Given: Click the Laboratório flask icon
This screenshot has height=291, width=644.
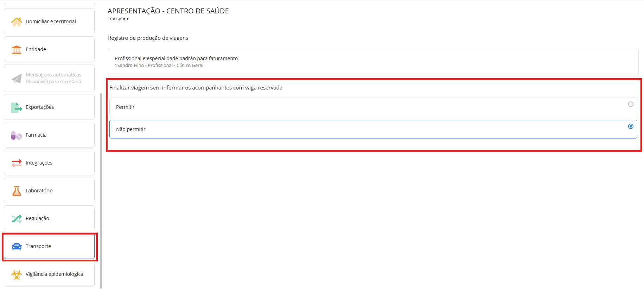Looking at the screenshot, I should tap(17, 191).
